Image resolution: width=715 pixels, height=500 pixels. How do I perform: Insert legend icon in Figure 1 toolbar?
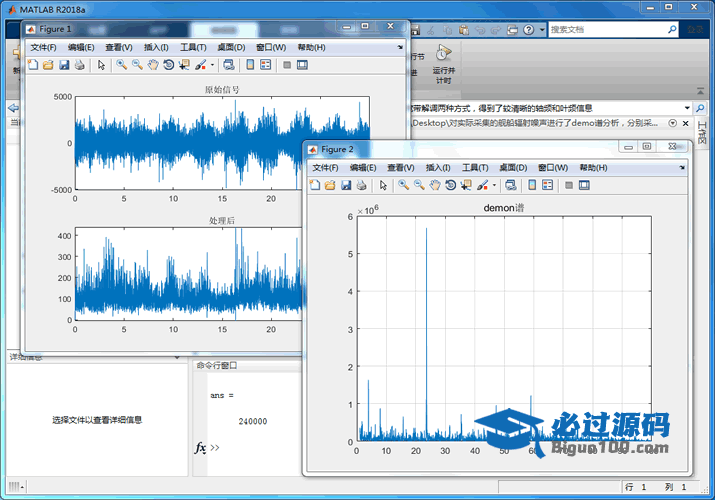(x=265, y=65)
